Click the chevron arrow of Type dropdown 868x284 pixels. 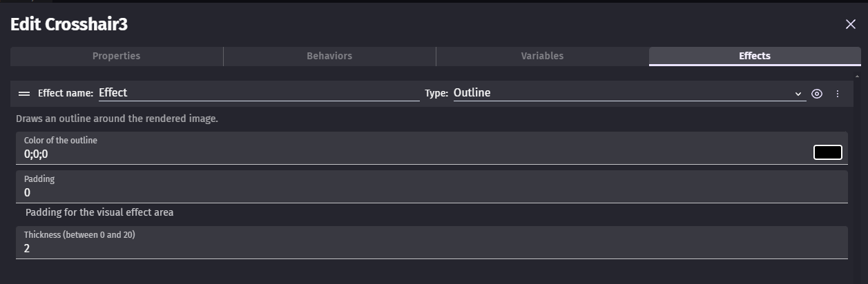[798, 94]
